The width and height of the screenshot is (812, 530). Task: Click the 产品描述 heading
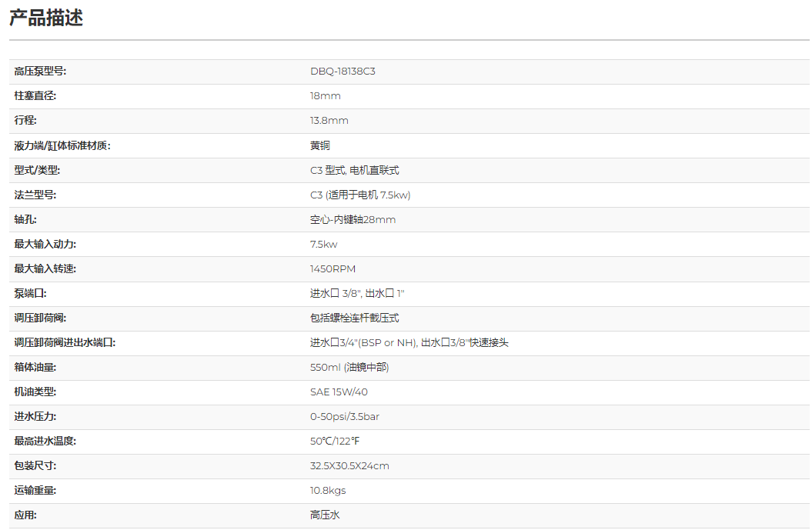coord(46,18)
